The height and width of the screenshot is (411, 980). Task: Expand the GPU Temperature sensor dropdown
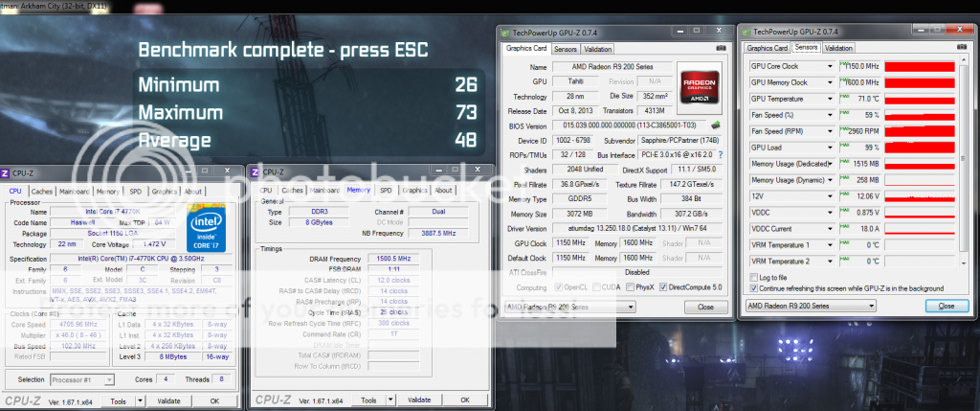coord(830,98)
